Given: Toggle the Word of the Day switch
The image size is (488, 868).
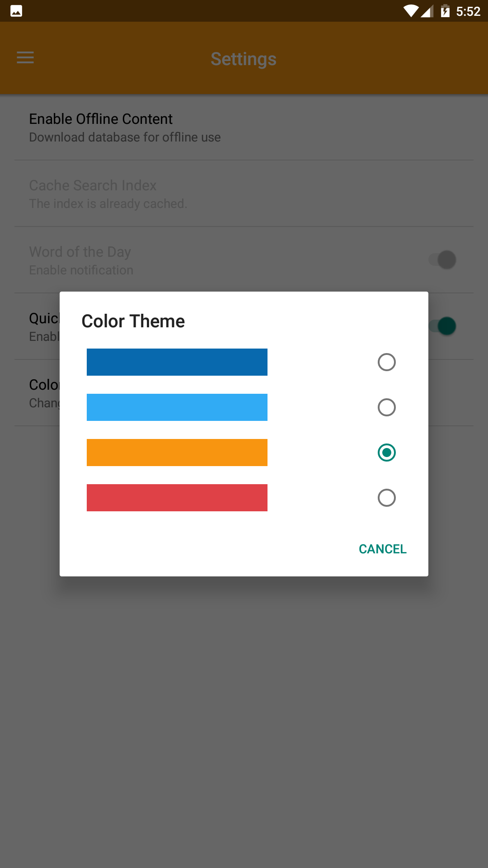Looking at the screenshot, I should tap(443, 260).
